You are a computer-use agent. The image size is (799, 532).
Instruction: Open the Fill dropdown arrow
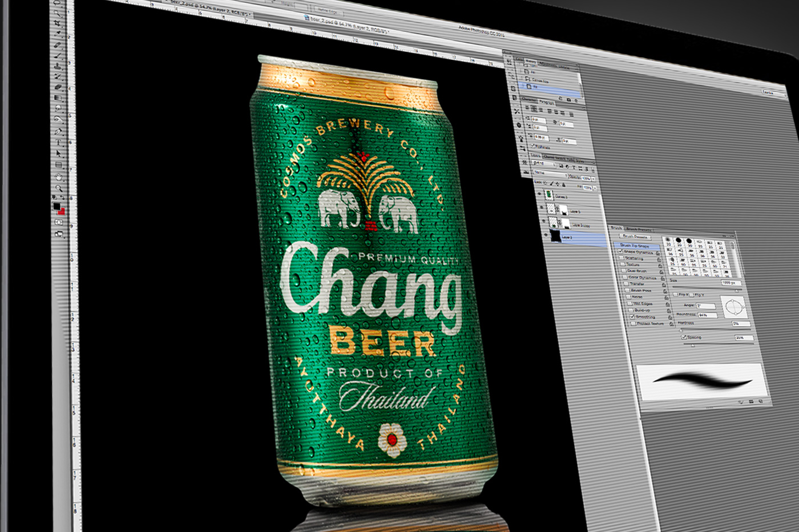pos(595,188)
